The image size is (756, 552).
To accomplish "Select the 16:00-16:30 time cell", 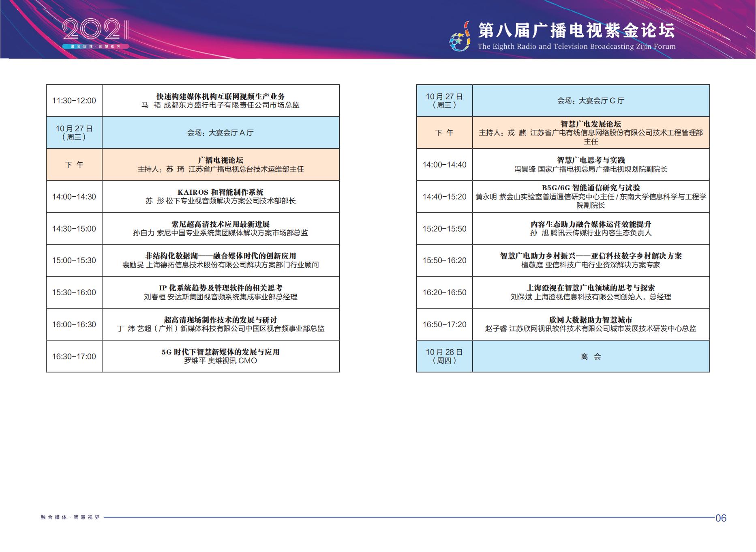I will coord(74,324).
